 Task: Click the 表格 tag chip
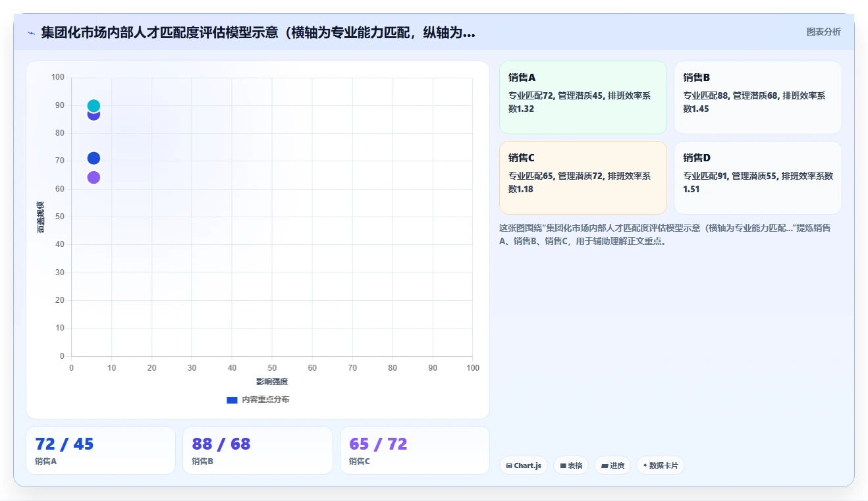[571, 465]
